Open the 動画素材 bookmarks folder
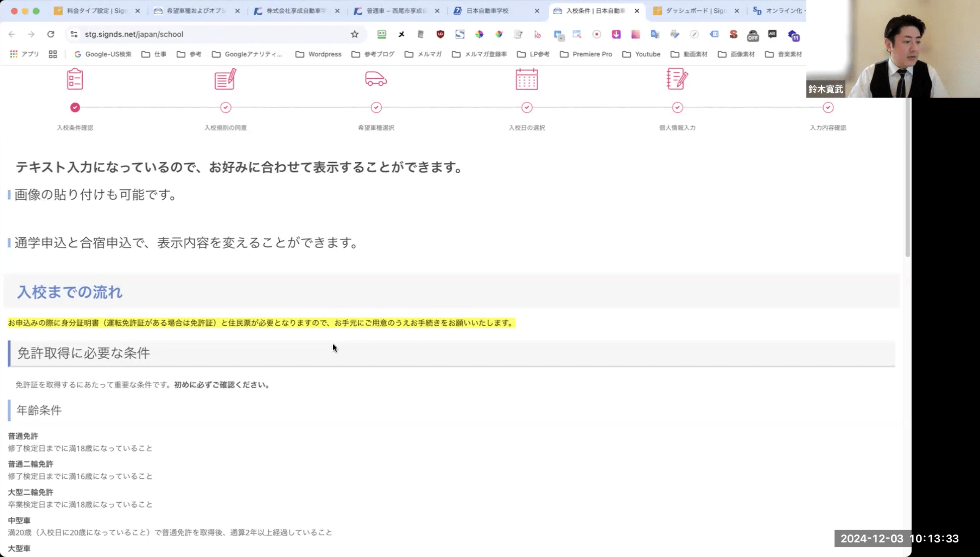The image size is (980, 557). pos(689,54)
